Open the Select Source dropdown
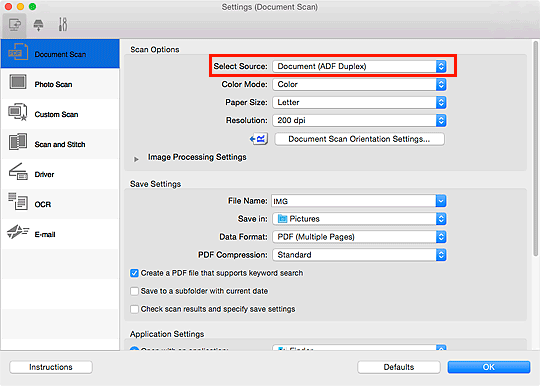 pyautogui.click(x=360, y=66)
